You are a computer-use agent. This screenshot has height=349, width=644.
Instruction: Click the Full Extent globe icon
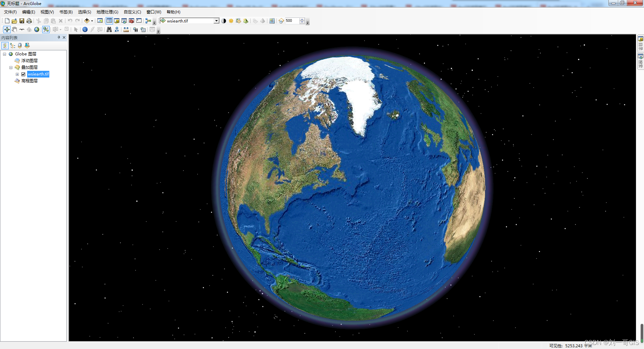click(37, 30)
